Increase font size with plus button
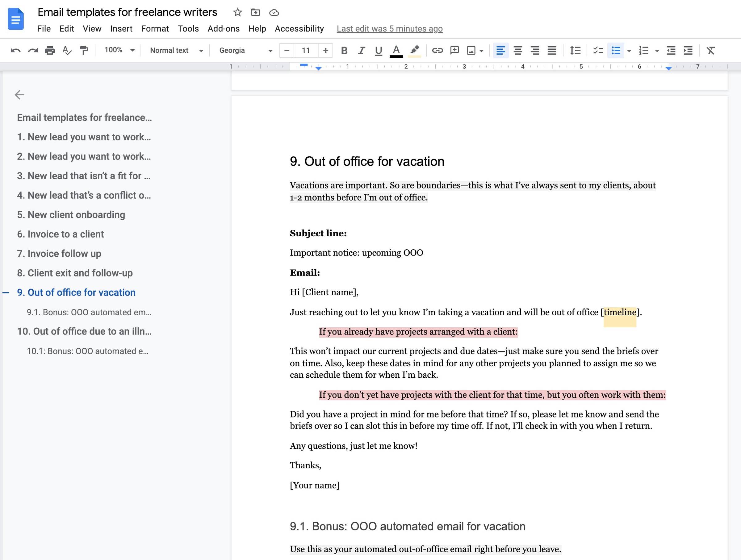 tap(325, 51)
